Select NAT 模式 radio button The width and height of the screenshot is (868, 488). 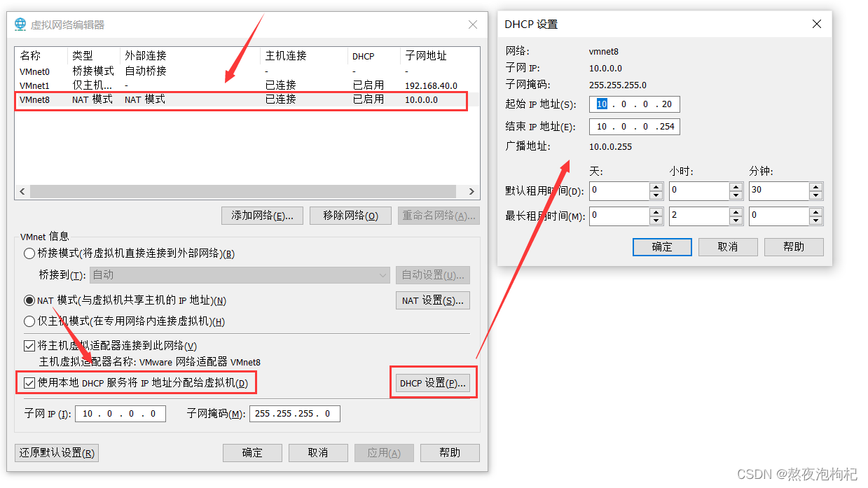29,300
